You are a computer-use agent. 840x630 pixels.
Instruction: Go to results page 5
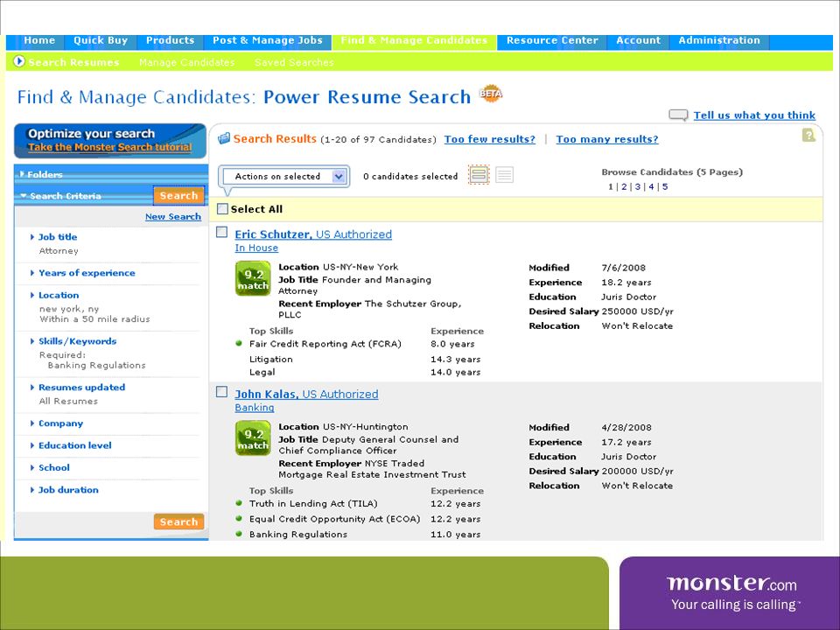tap(665, 187)
